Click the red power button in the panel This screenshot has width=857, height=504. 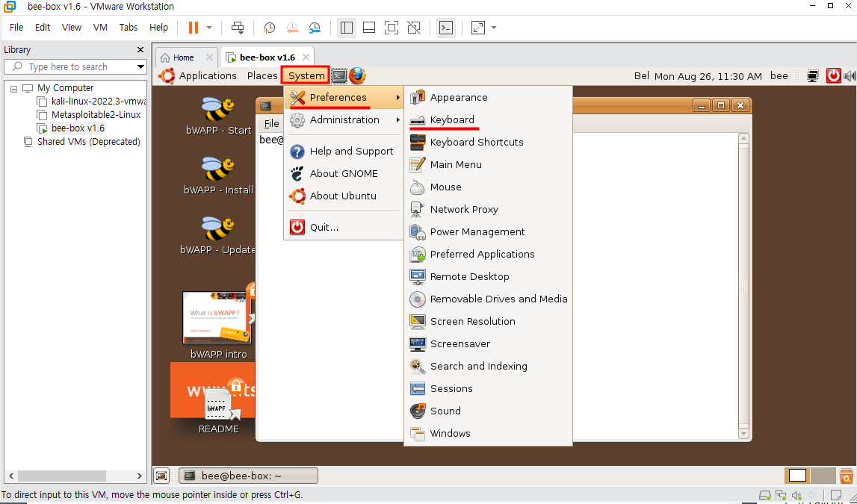click(833, 76)
